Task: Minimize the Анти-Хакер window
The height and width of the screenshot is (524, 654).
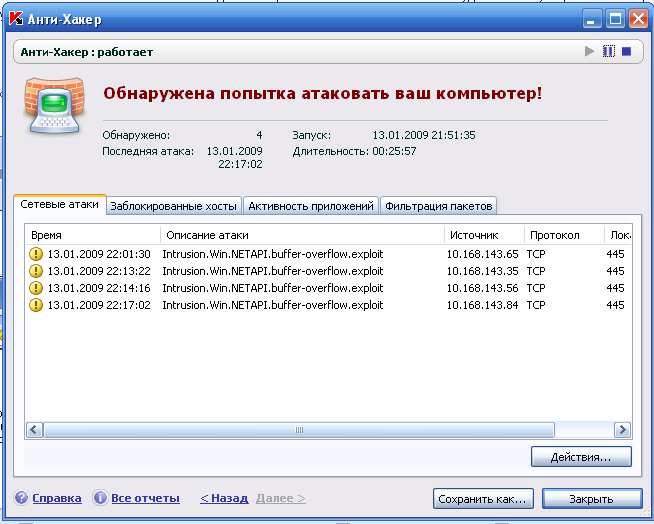Action: [591, 20]
